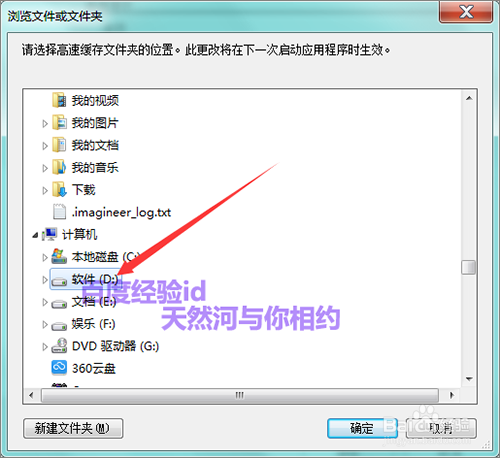
Task: Click the 我的图片 folder icon
Action: click(x=59, y=123)
